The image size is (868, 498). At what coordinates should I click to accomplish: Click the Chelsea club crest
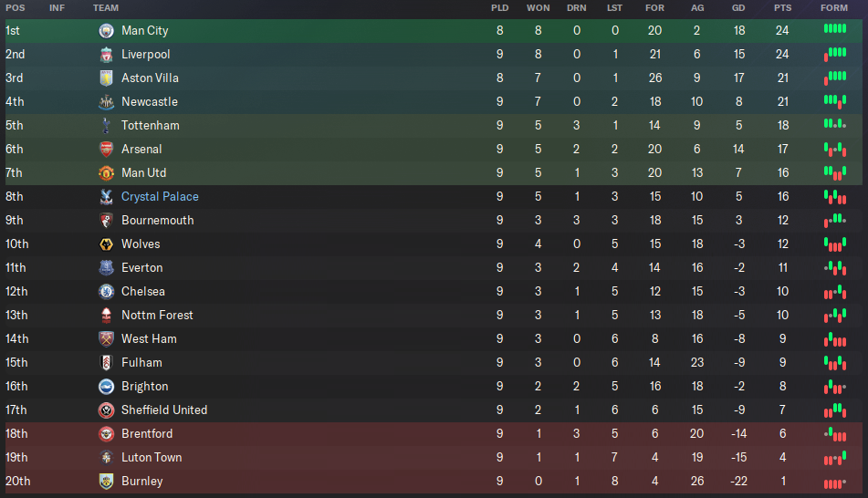click(106, 292)
